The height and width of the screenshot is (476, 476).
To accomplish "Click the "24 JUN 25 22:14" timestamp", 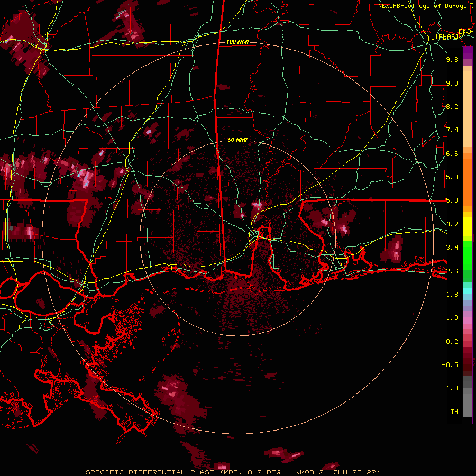I will pos(354,472).
